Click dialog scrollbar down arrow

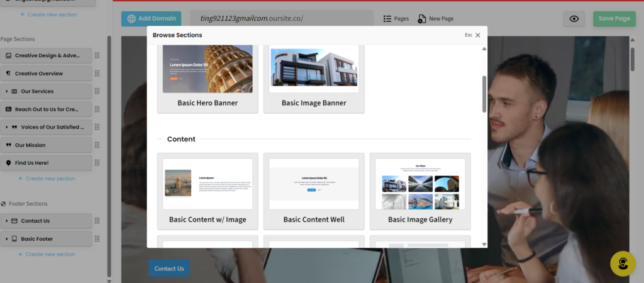(x=484, y=245)
